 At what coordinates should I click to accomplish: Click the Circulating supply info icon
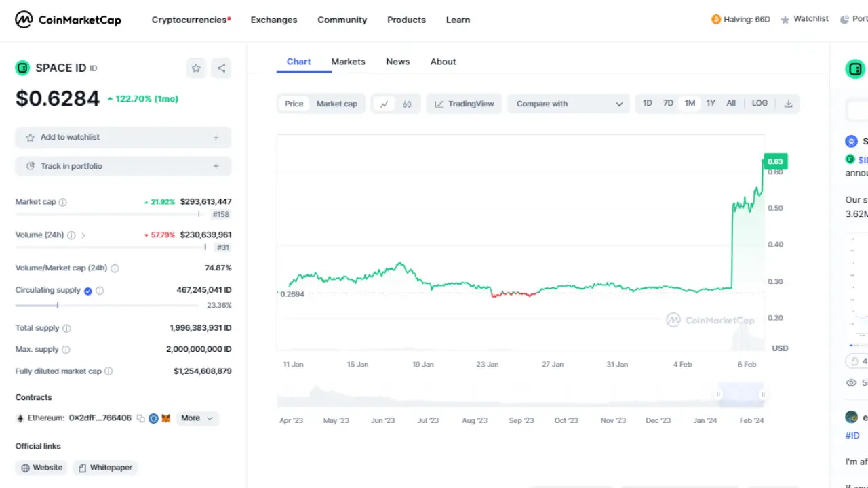point(100,291)
